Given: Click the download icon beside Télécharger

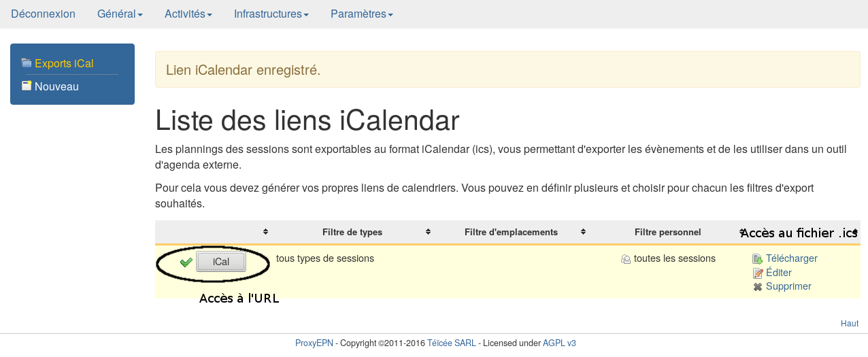Looking at the screenshot, I should click(x=757, y=259).
